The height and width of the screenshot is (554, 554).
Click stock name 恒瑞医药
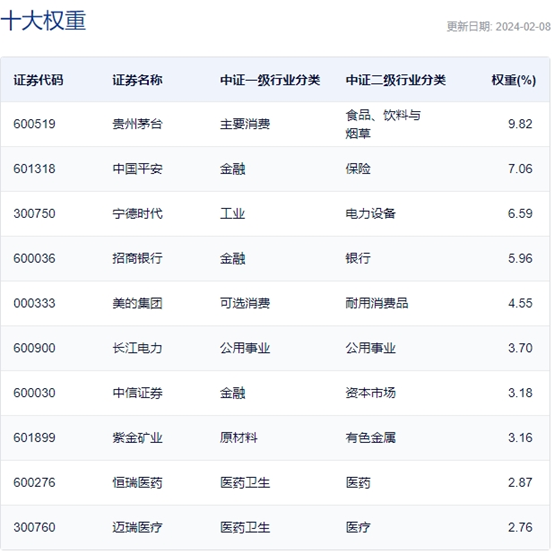pyautogui.click(x=137, y=483)
